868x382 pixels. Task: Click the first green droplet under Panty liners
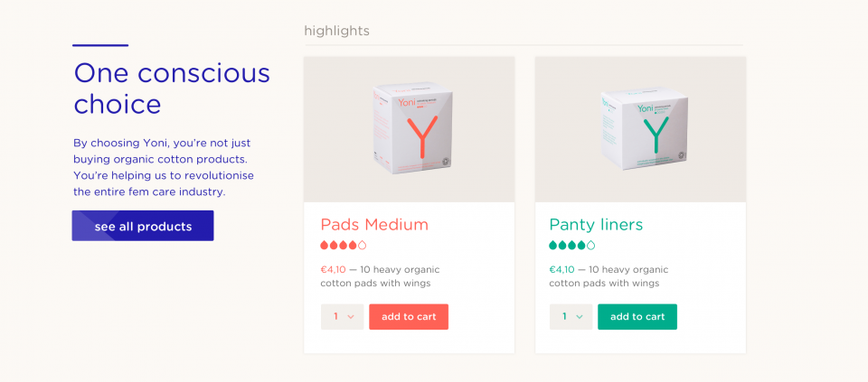[553, 245]
